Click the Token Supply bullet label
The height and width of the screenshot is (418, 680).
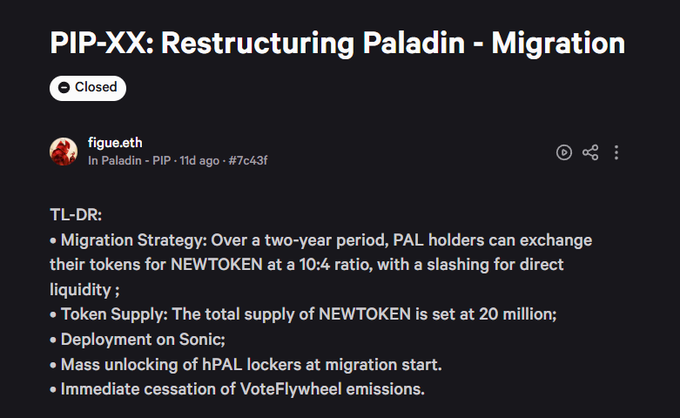click(x=112, y=314)
